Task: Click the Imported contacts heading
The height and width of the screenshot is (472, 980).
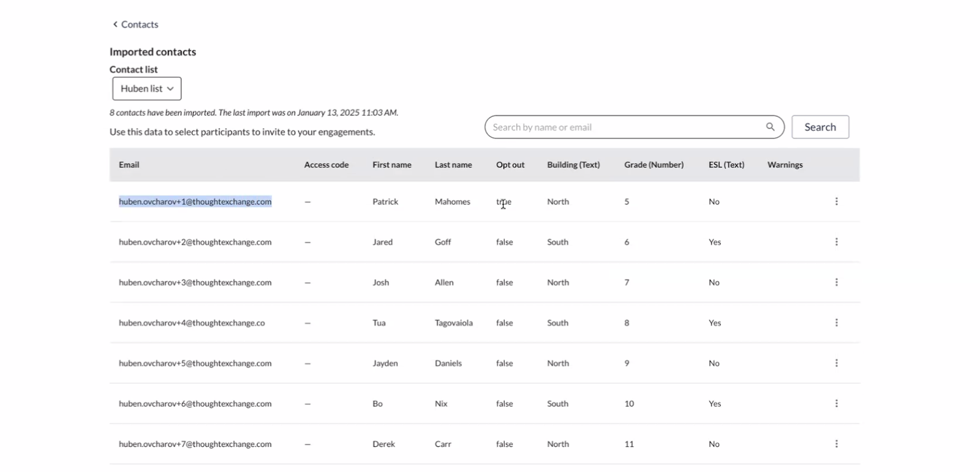Action: (x=153, y=52)
